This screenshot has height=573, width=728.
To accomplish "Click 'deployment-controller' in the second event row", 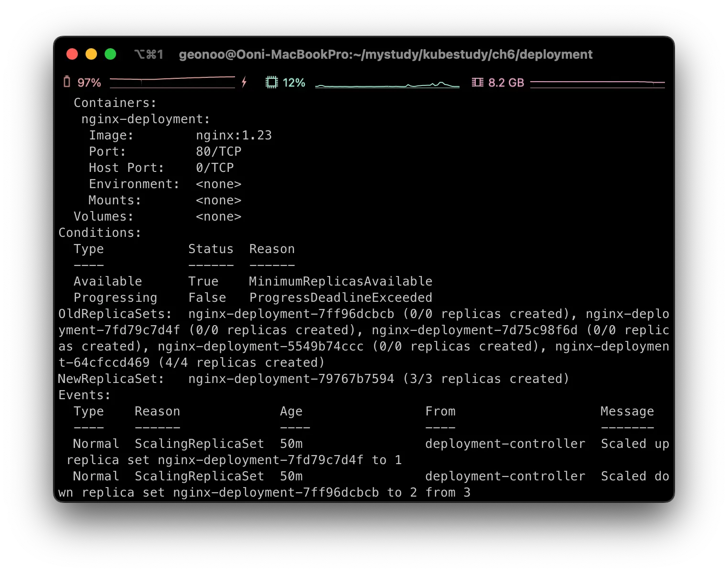I will [505, 476].
